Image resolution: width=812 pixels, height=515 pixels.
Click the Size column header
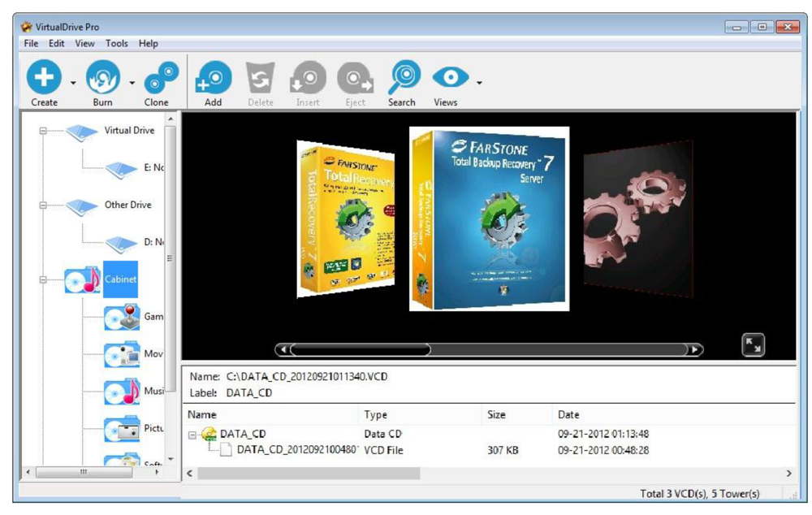(x=496, y=415)
